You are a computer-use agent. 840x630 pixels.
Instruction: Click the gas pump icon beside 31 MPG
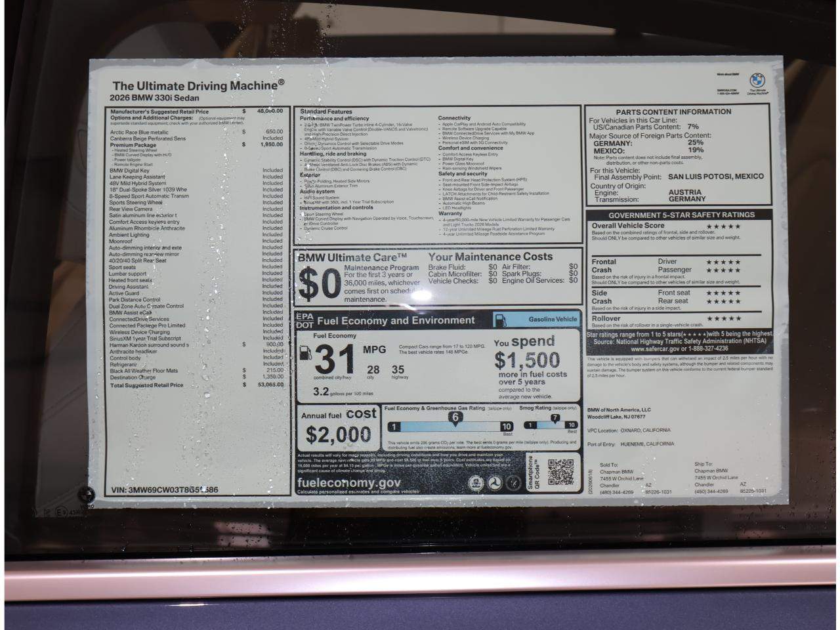[304, 352]
